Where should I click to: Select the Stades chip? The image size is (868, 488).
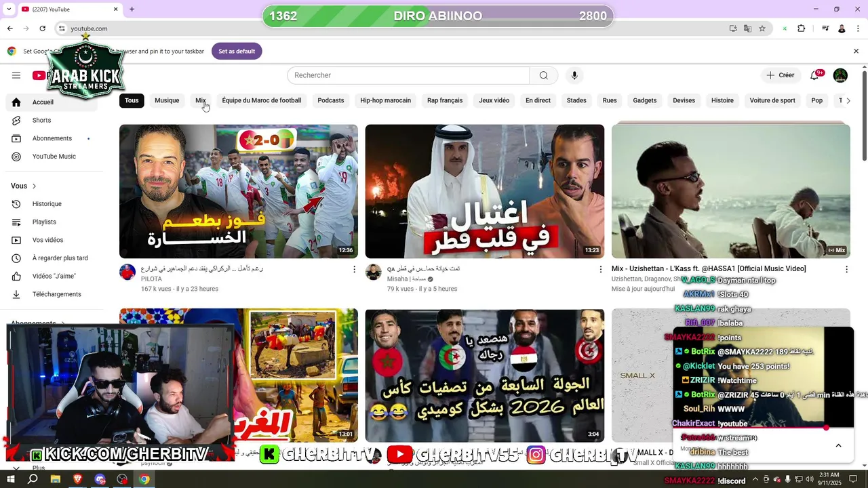pyautogui.click(x=576, y=100)
